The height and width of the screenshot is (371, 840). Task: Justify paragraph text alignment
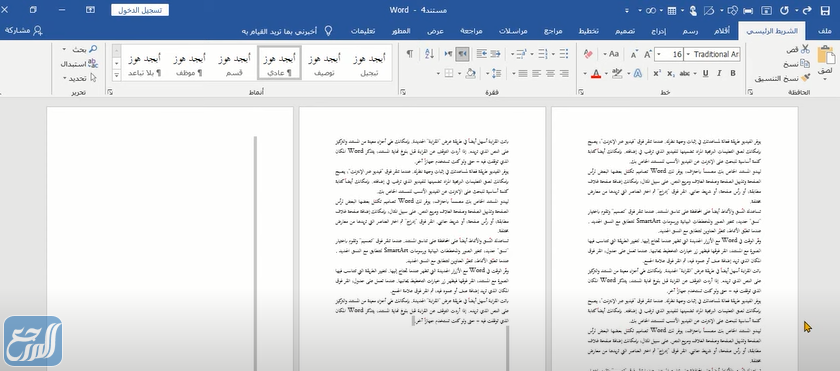tap(523, 73)
